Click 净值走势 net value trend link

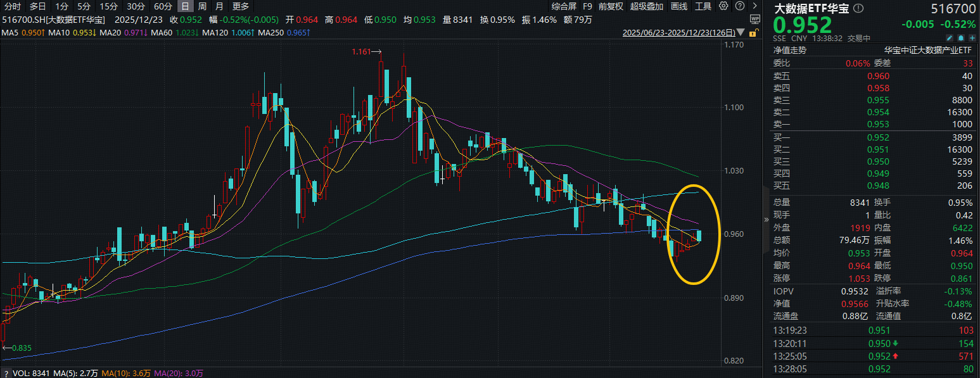point(789,50)
